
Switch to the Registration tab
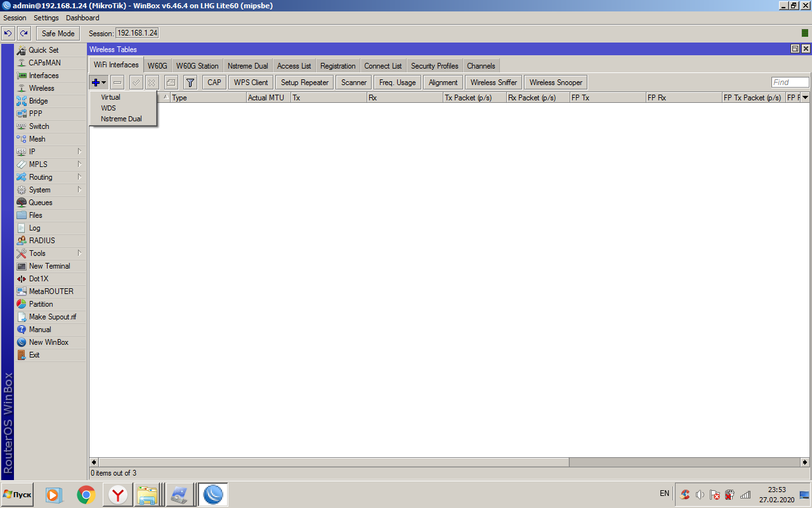pyautogui.click(x=338, y=65)
